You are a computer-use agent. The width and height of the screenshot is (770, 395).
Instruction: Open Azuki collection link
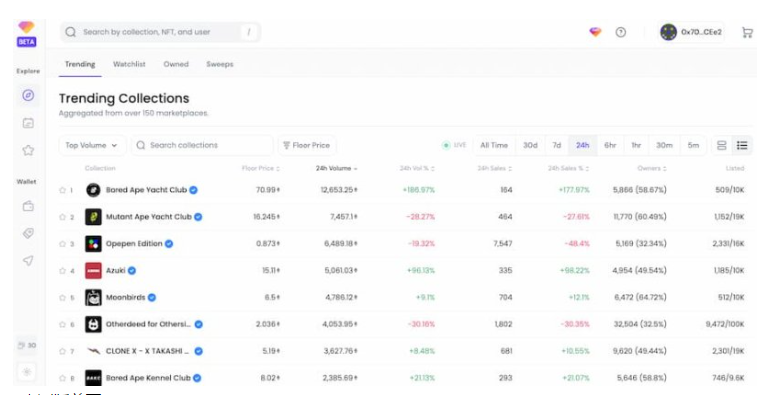116,271
